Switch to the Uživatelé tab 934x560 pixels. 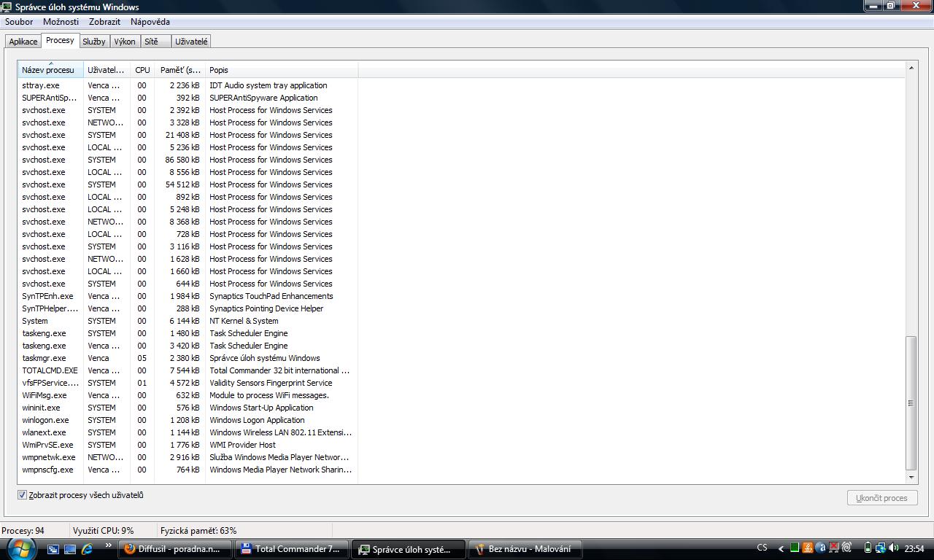[191, 42]
